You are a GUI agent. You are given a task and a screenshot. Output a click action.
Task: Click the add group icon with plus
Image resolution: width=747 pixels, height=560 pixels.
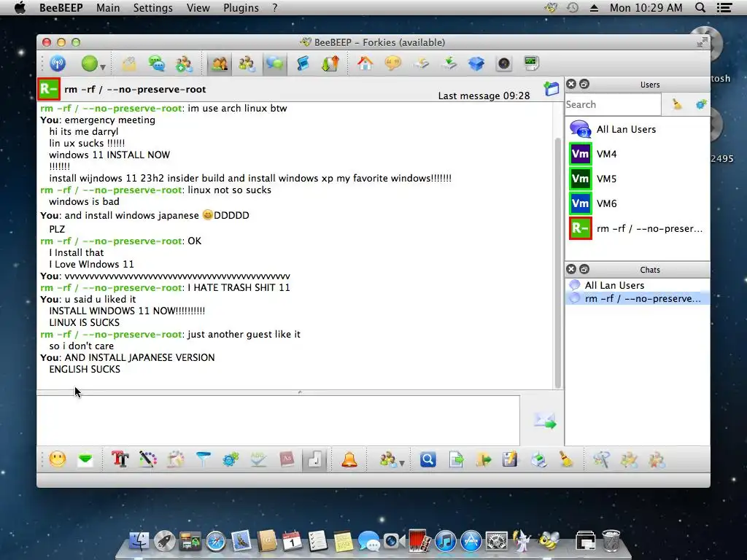184,64
